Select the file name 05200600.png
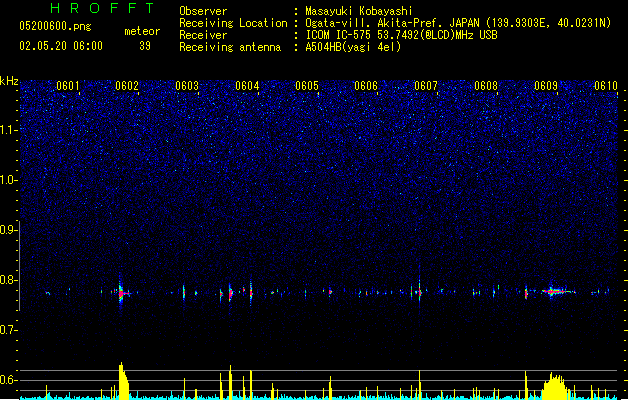The image size is (629, 400). 55,26
